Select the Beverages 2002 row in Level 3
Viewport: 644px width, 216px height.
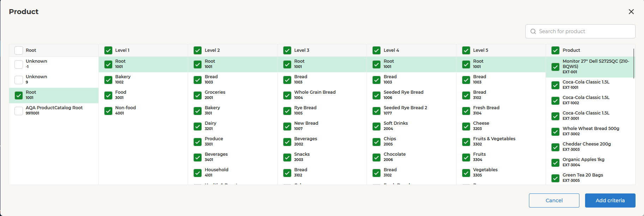322,142
